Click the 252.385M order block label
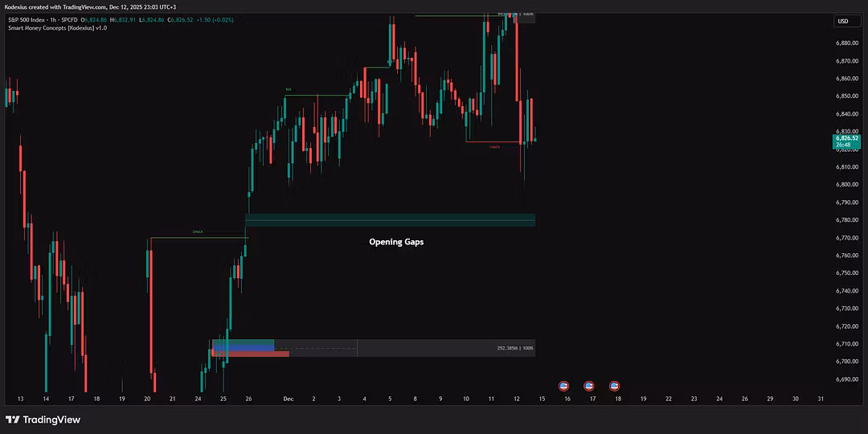868x434 pixels. [514, 348]
